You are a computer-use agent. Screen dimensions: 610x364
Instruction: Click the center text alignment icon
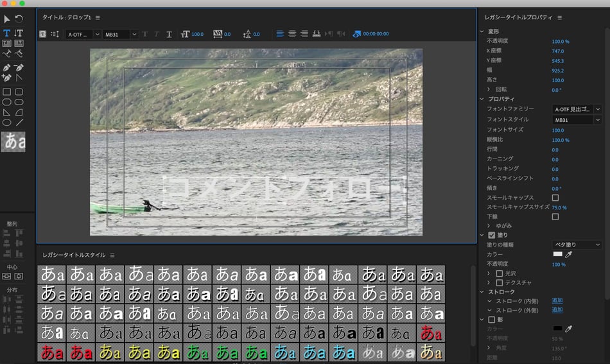click(292, 34)
